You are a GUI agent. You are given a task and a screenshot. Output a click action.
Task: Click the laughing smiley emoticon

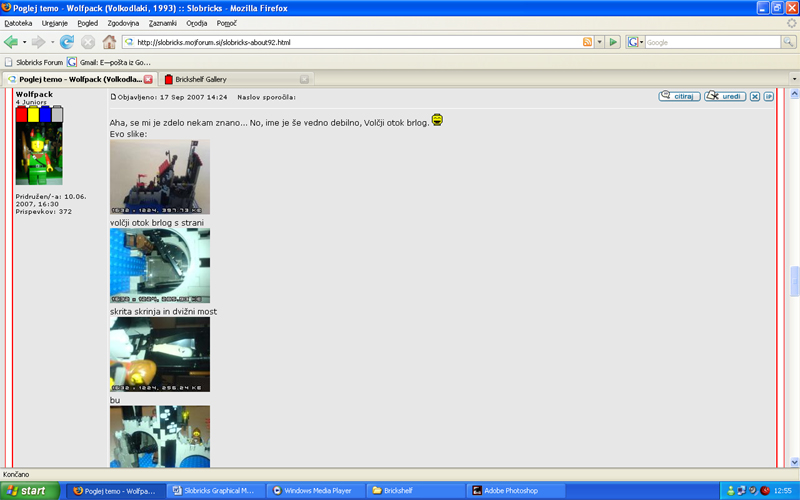pos(437,120)
